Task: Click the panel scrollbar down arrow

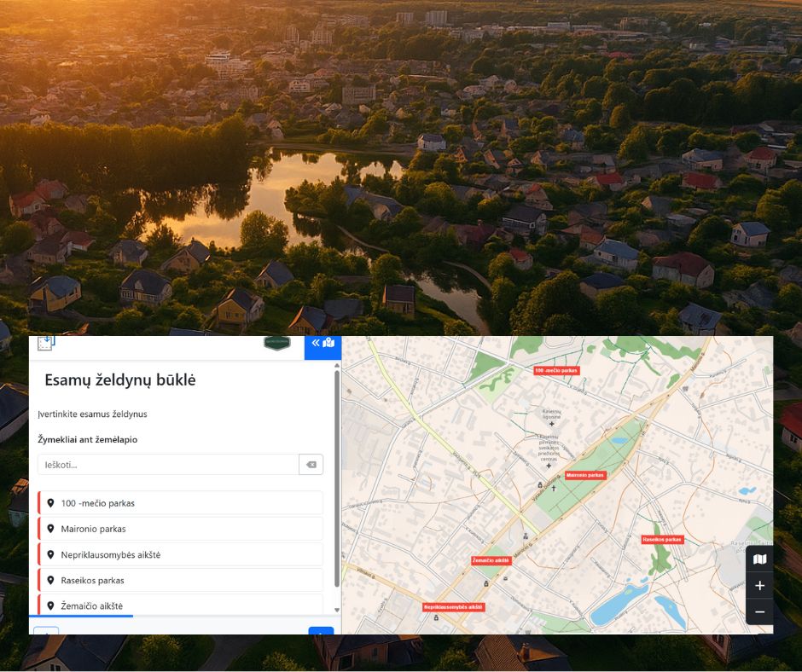Action: pos(336,610)
